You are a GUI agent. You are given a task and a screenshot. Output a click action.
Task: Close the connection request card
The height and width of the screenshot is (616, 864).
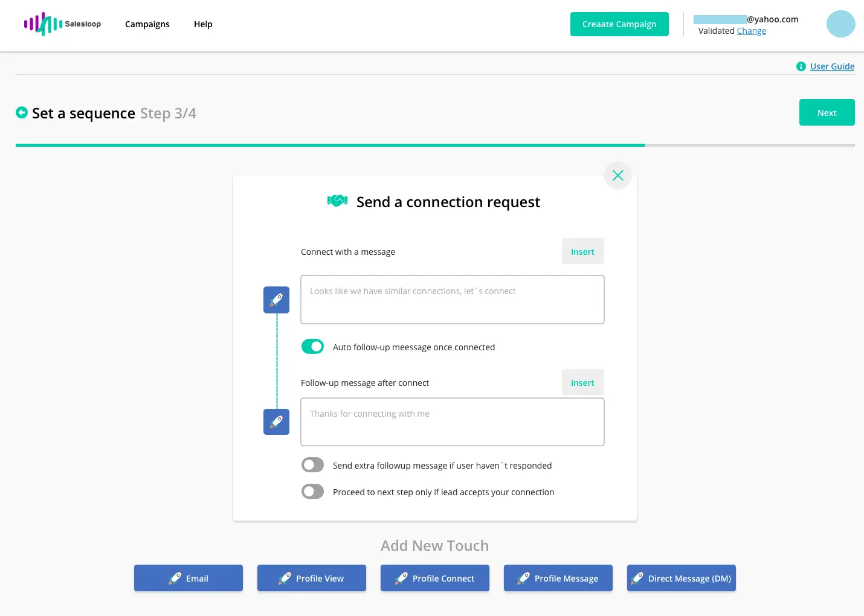pos(617,175)
